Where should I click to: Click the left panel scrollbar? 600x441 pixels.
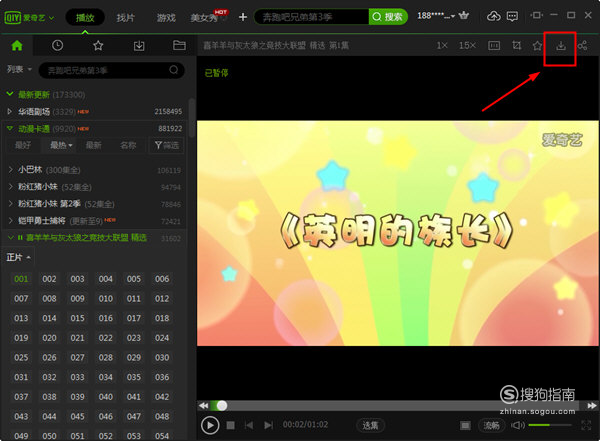192,119
